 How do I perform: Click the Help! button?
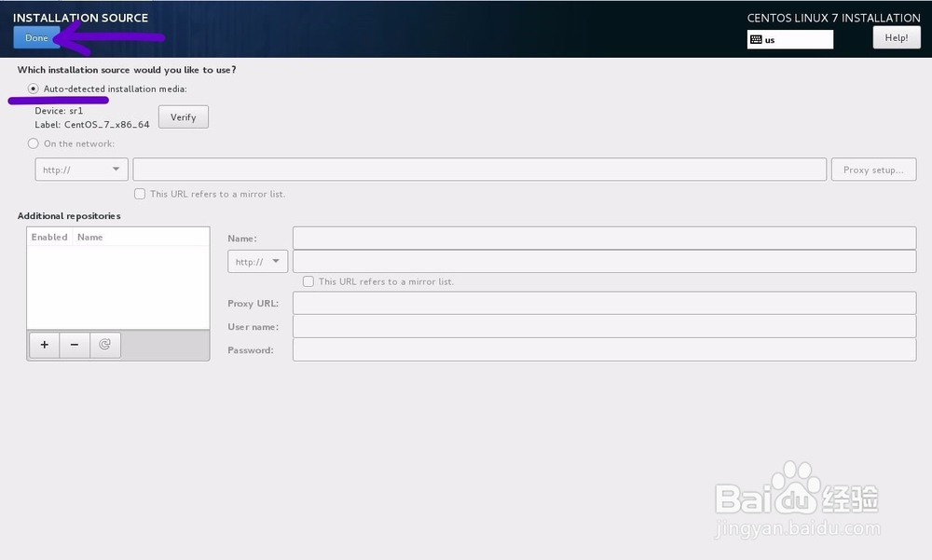[x=896, y=37]
